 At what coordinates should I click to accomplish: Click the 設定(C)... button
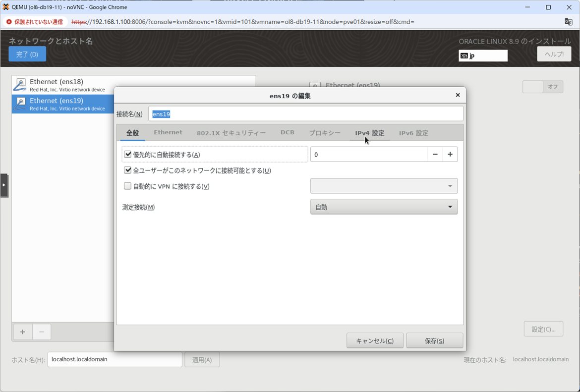click(x=543, y=329)
